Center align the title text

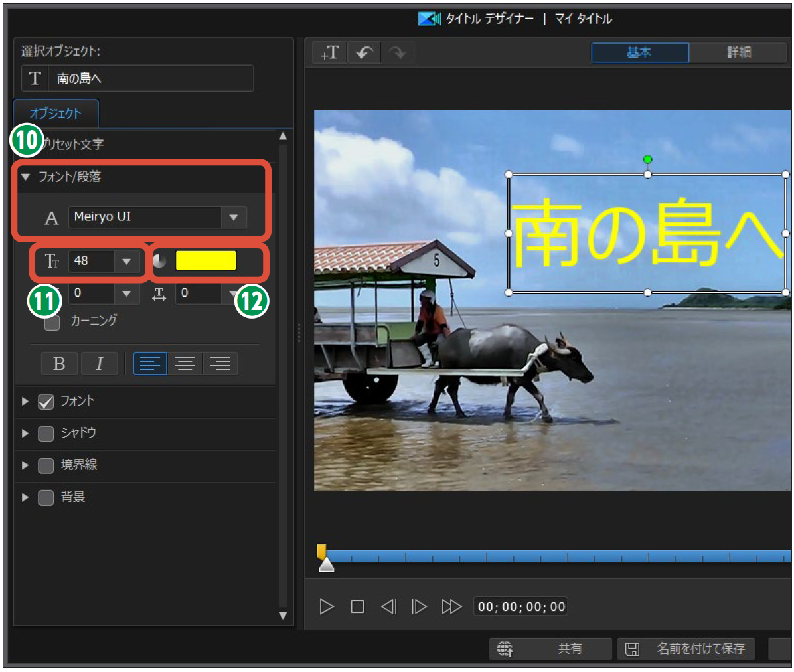coord(185,363)
